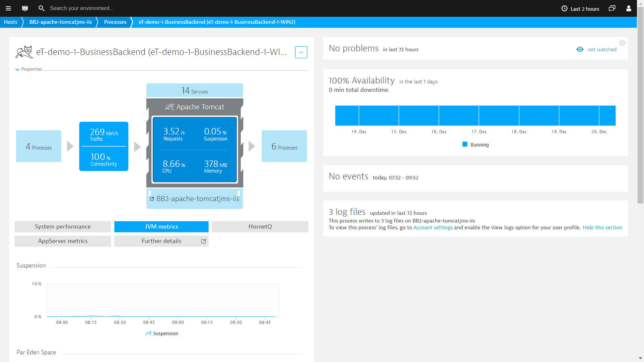
Task: Select the 100% Connectivity metric
Action: coord(104,159)
